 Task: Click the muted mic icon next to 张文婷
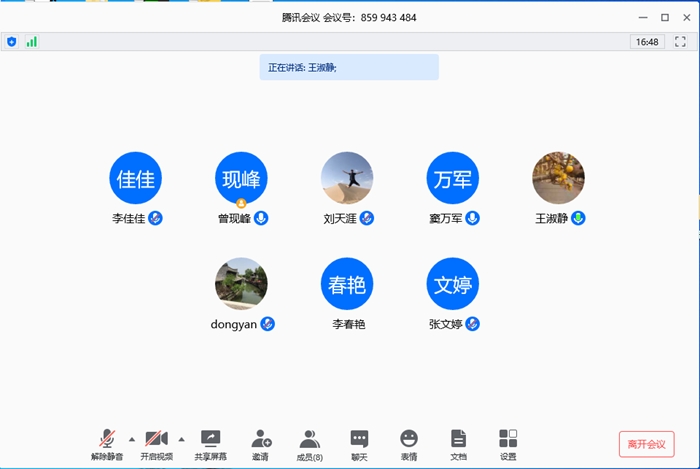pyautogui.click(x=472, y=324)
